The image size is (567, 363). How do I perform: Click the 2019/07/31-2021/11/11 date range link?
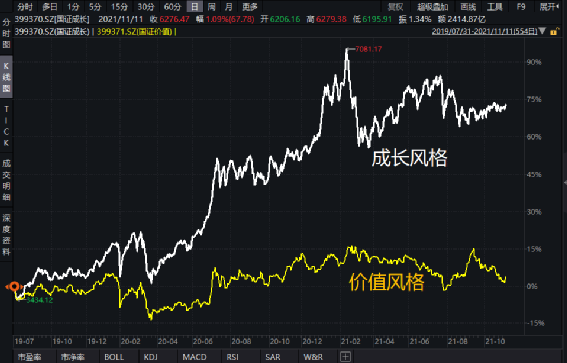tap(485, 31)
